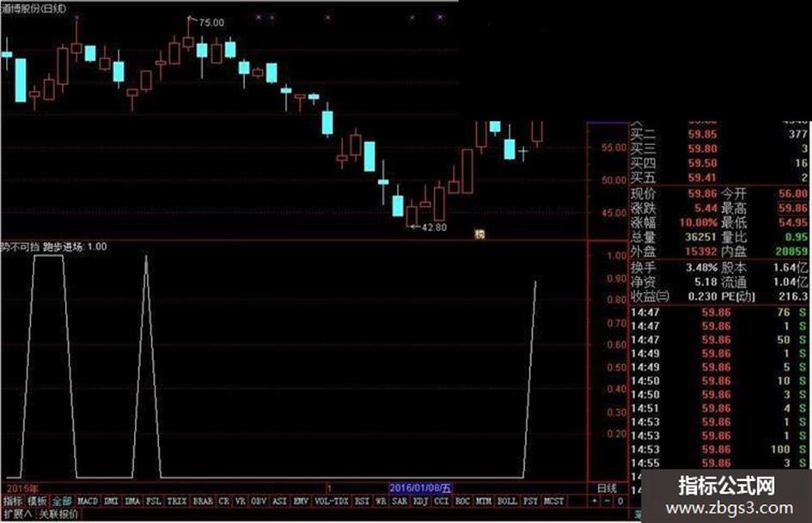Viewport: 812px width, 523px height.
Task: Switch indicator to KDJ
Action: point(420,502)
